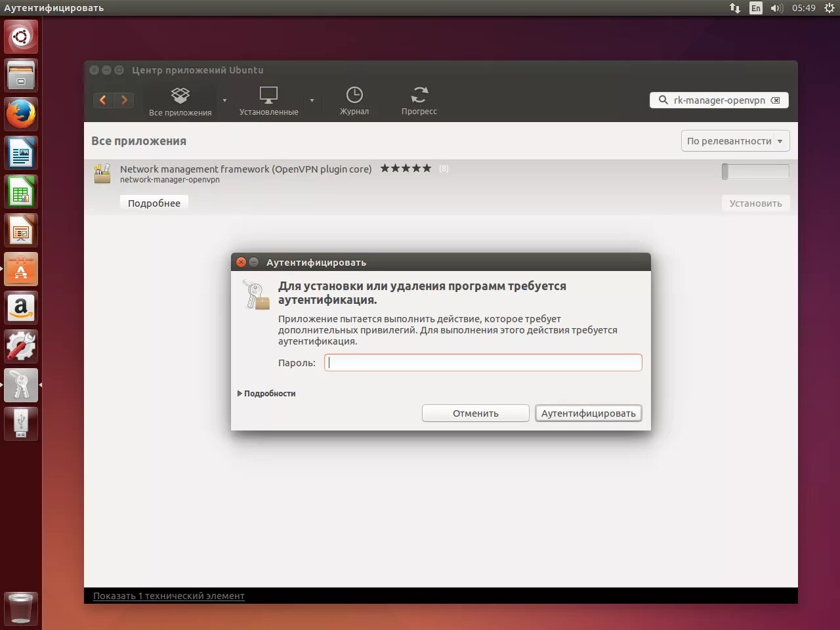Click the keys icon in authentication dialog

pos(255,295)
